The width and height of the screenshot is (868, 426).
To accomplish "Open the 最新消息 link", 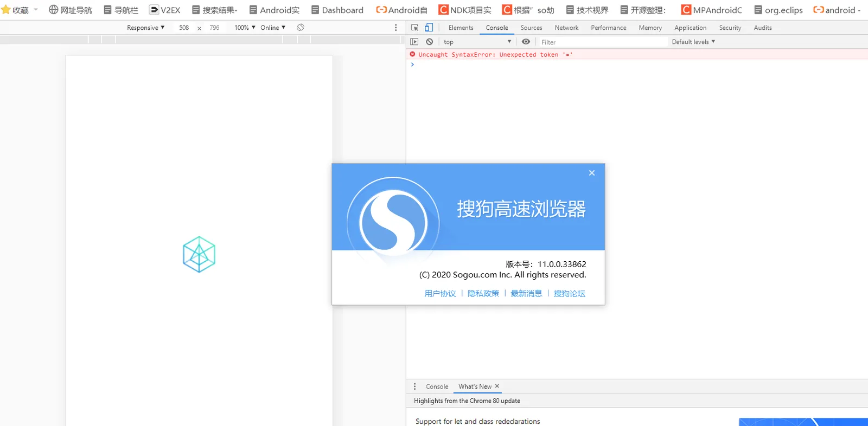I will [x=526, y=293].
